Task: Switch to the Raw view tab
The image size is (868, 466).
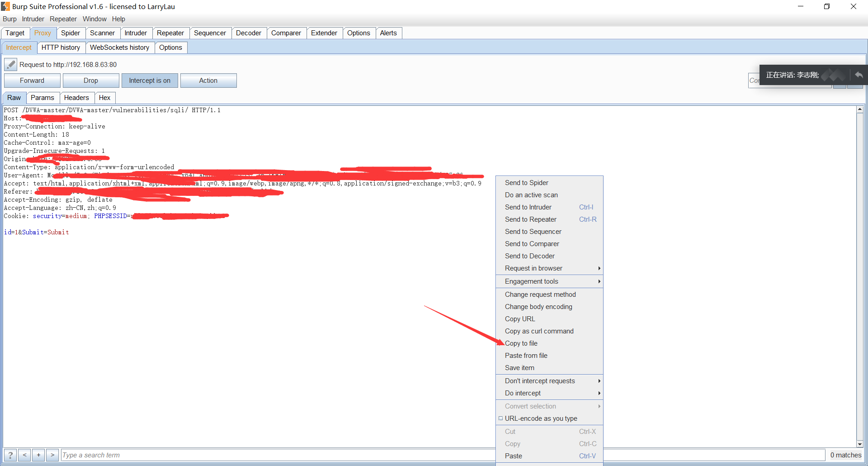Action: point(14,98)
